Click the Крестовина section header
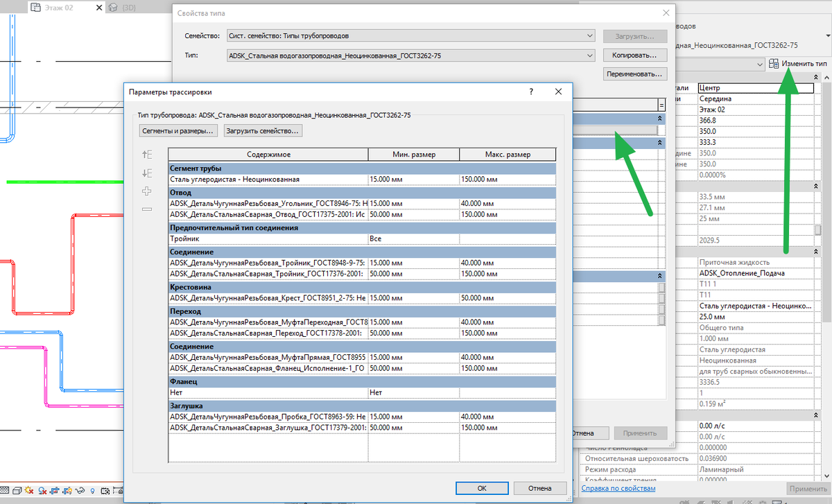Image resolution: width=832 pixels, height=504 pixels. [363, 286]
